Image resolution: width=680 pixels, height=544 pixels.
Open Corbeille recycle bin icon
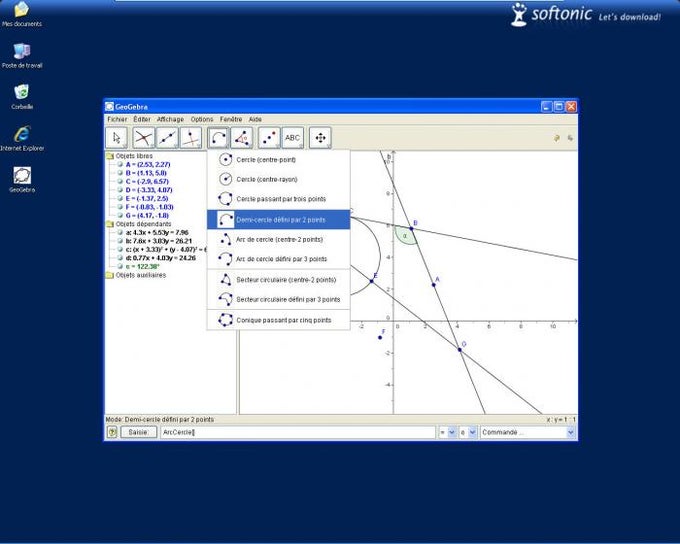[x=22, y=97]
